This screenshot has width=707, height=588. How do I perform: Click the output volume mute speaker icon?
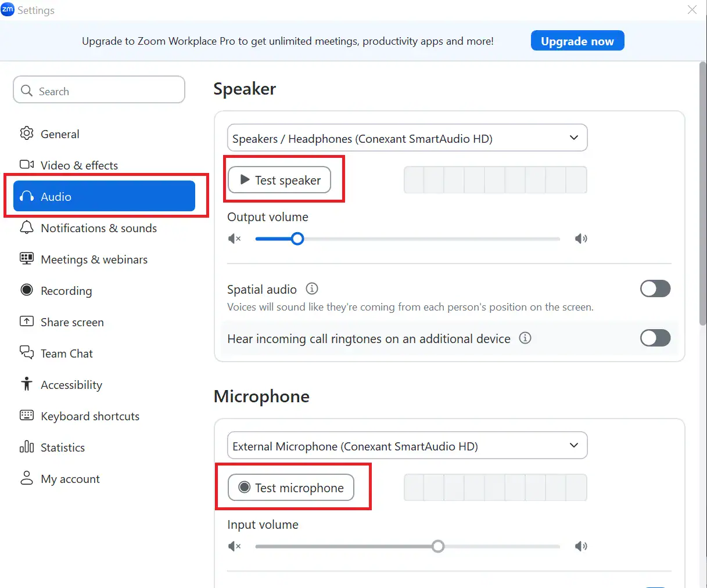[x=235, y=239]
